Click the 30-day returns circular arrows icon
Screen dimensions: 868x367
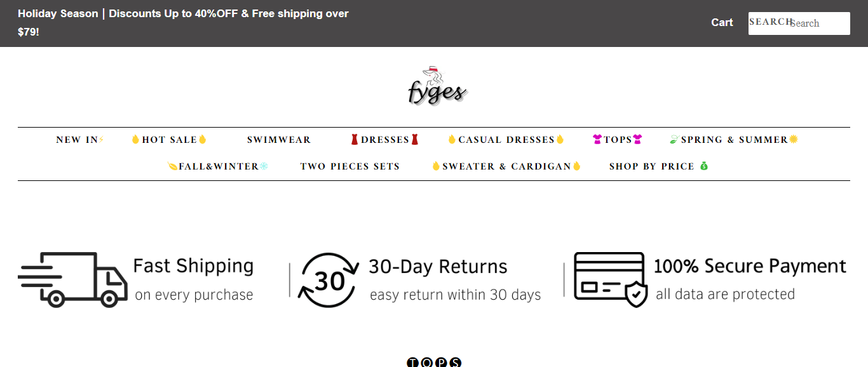coord(329,280)
